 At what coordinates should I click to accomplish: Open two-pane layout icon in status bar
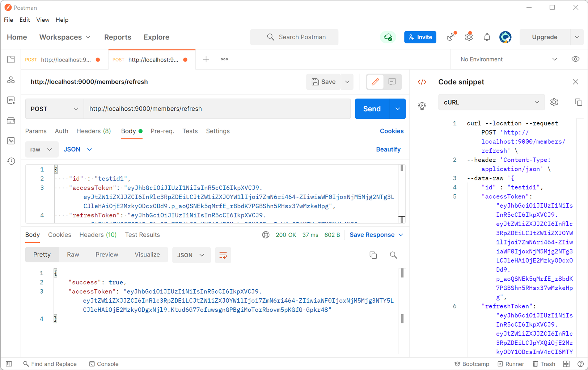[x=566, y=364]
